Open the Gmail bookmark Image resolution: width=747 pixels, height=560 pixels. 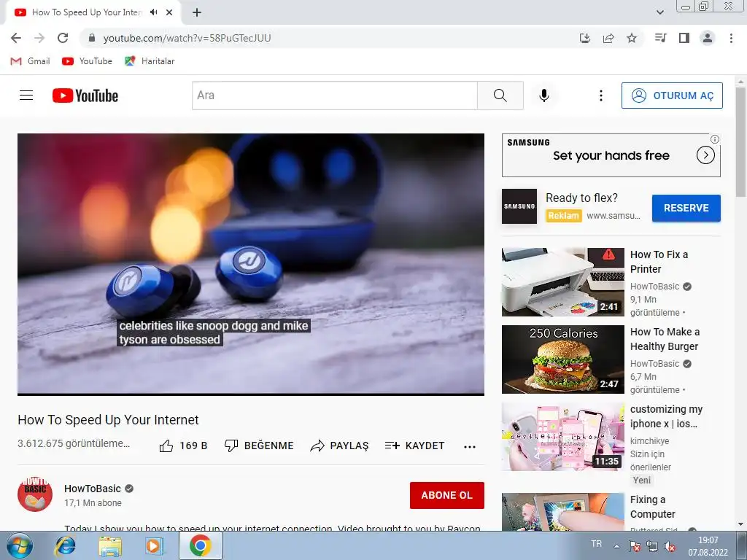point(30,61)
